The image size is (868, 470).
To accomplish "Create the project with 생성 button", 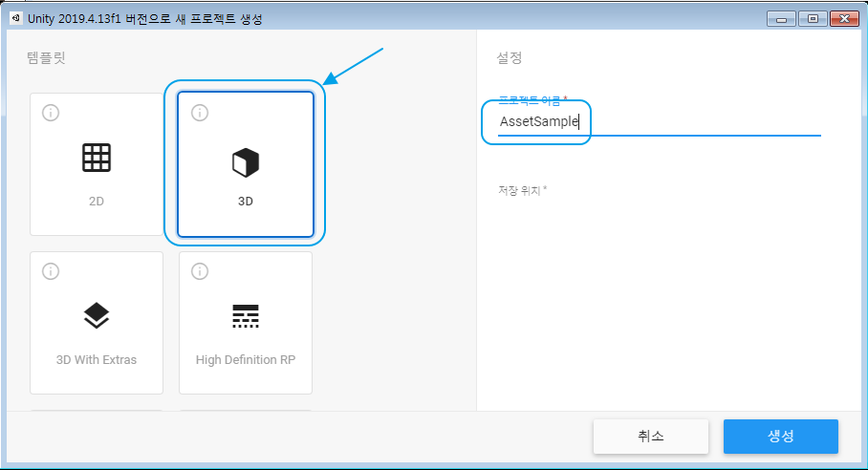I will click(x=781, y=437).
